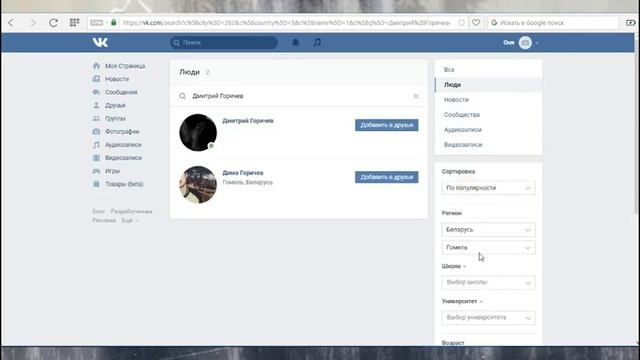Click the browser back arrow
The image size is (640, 360).
(x=11, y=23)
